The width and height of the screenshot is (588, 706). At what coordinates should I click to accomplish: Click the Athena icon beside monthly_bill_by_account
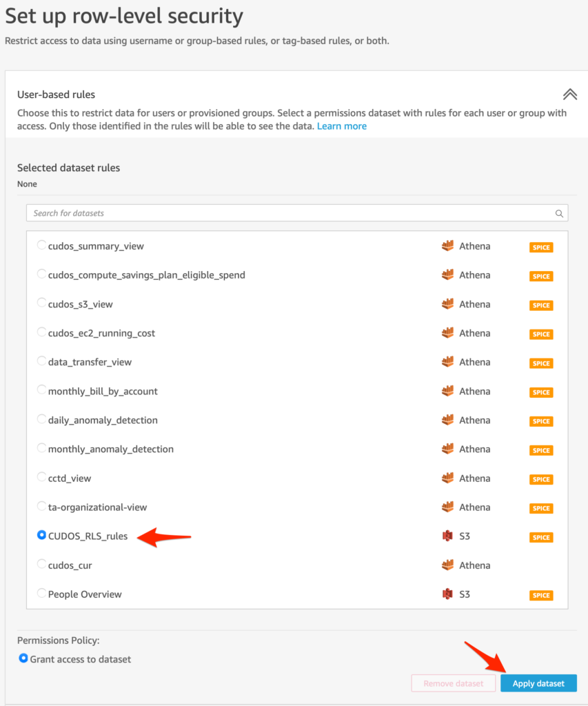point(448,392)
